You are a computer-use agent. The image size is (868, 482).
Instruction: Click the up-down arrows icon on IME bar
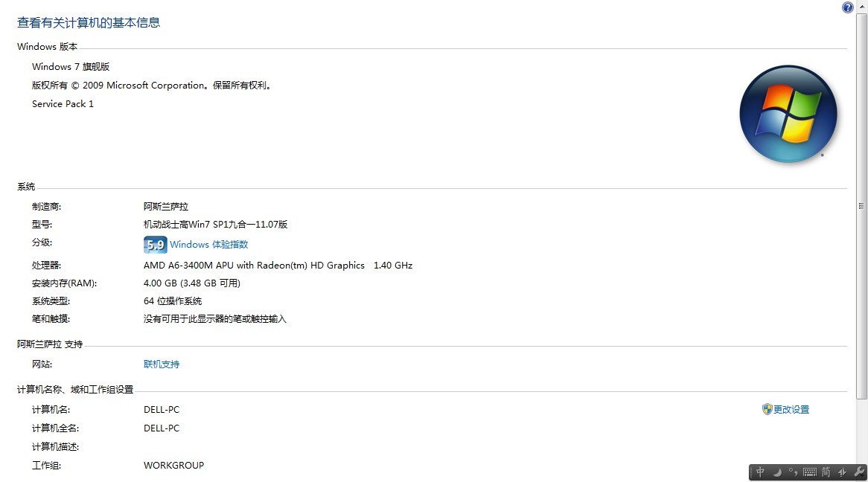842,472
